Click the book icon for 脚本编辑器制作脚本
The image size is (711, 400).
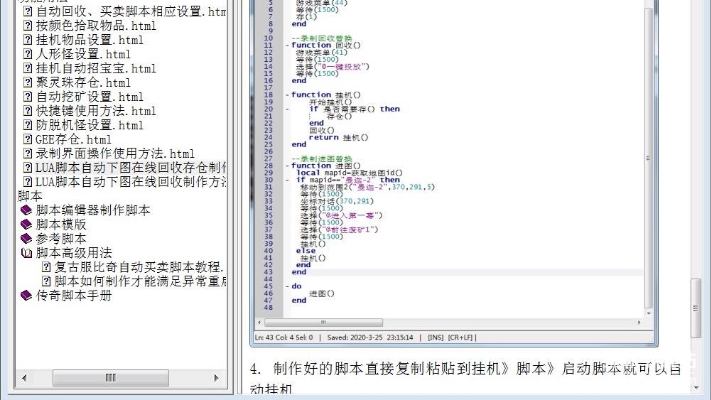pos(27,211)
